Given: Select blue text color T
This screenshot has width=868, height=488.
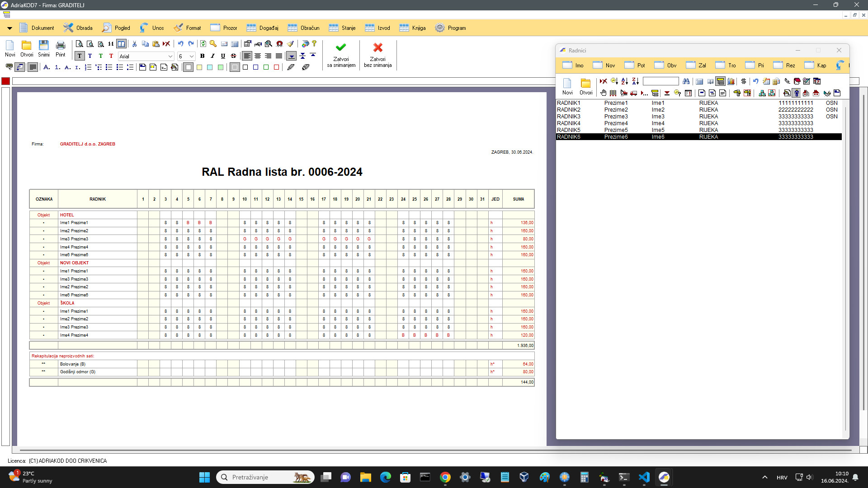Looking at the screenshot, I should 90,56.
